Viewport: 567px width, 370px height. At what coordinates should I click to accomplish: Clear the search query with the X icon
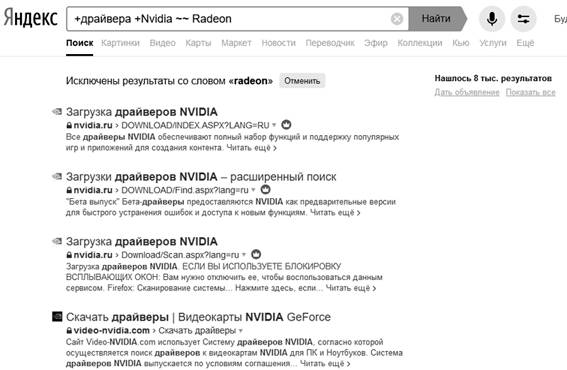tap(397, 18)
